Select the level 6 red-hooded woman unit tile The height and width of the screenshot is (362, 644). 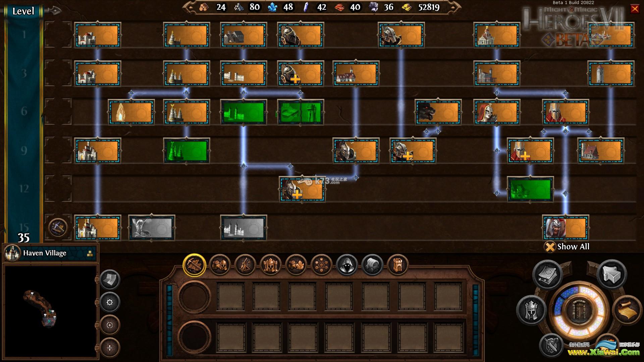[x=497, y=112]
